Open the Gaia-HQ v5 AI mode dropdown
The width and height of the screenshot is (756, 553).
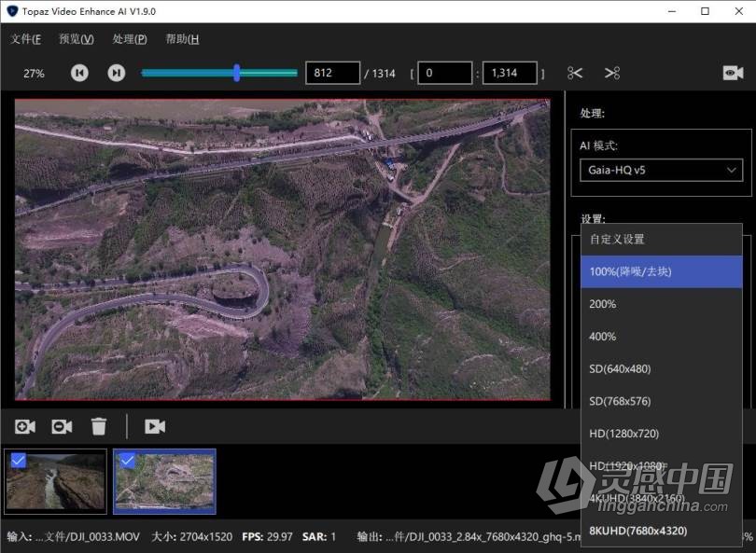[x=661, y=170]
